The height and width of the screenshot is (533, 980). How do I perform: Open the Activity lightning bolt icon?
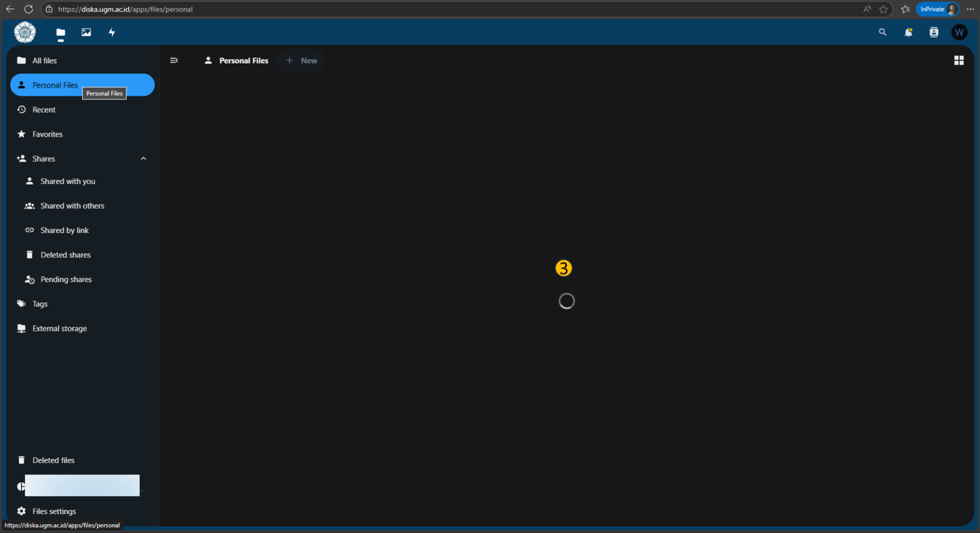(x=112, y=33)
